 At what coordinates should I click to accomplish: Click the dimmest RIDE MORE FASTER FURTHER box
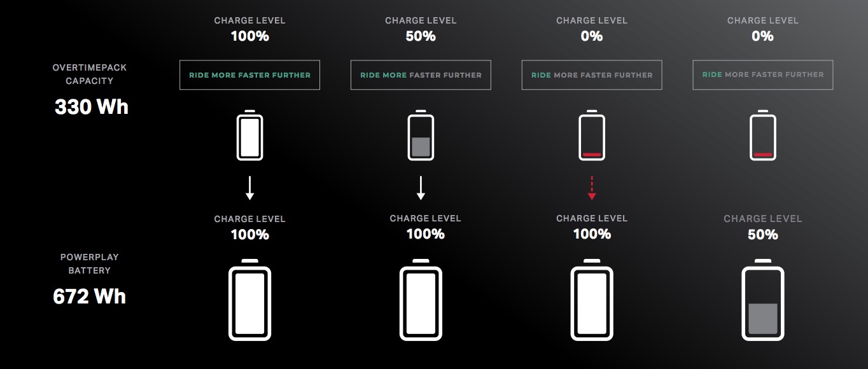click(x=762, y=75)
